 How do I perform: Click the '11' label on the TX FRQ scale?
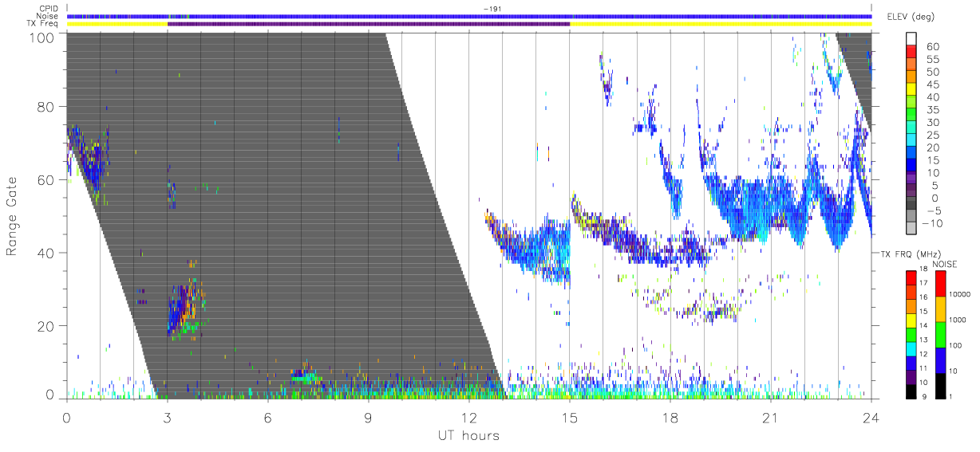[923, 369]
